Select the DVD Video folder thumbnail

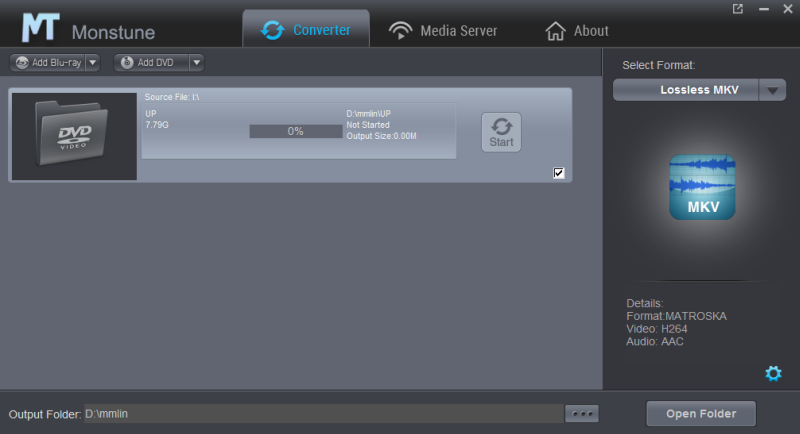click(74, 136)
